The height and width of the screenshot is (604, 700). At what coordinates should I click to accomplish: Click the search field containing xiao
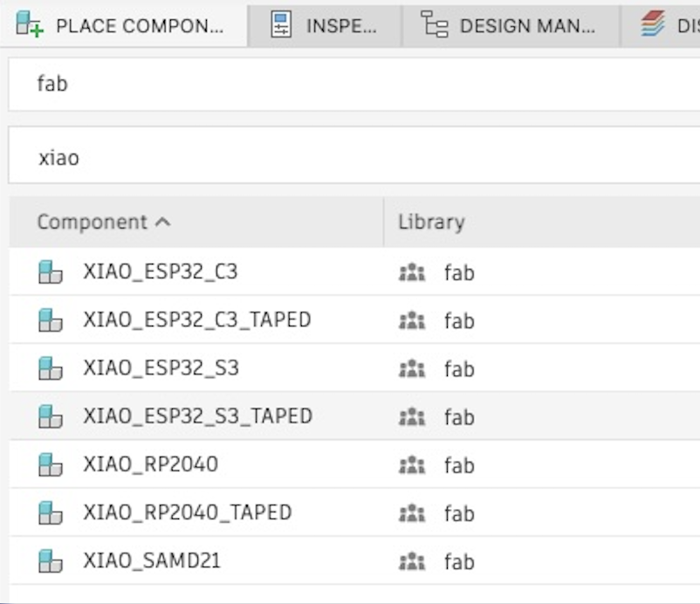tap(349, 158)
